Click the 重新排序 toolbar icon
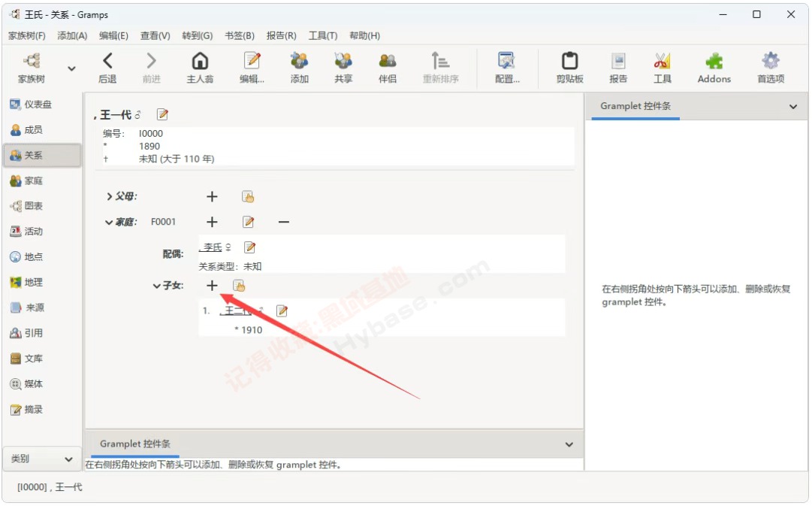Image resolution: width=812 pixels, height=506 pixels. coord(440,68)
